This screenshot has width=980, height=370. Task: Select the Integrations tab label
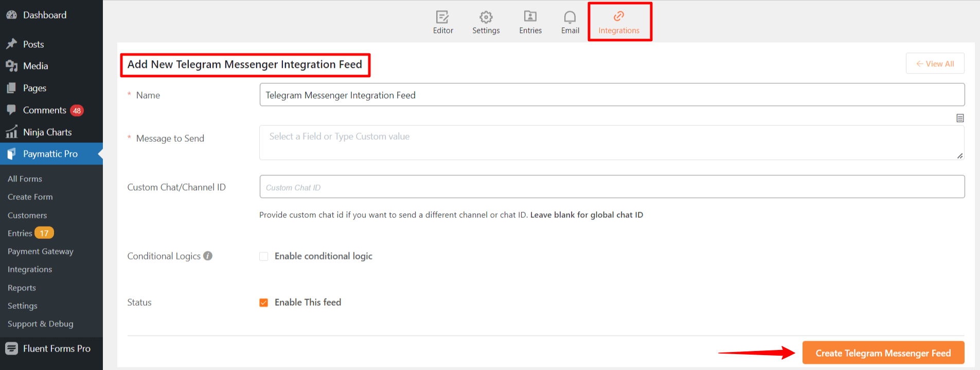point(619,31)
